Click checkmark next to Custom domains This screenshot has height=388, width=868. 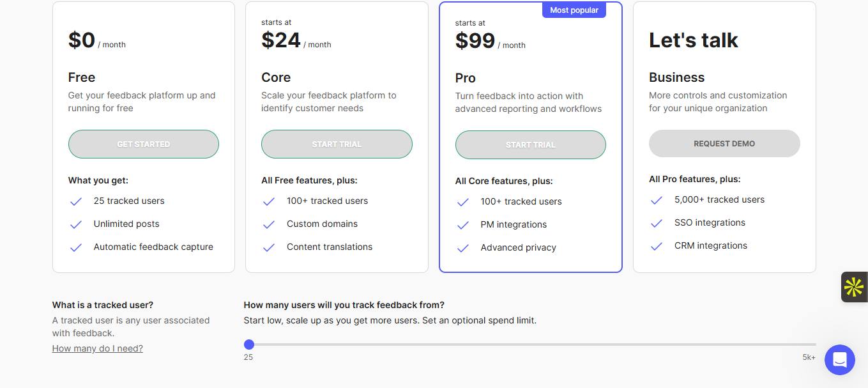pos(269,224)
